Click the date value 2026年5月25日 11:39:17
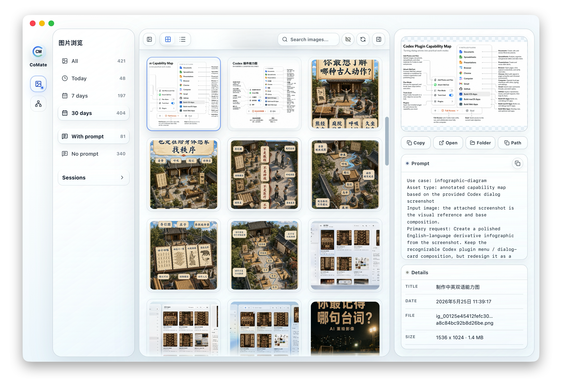This screenshot has width=562, height=392. pyautogui.click(x=463, y=301)
